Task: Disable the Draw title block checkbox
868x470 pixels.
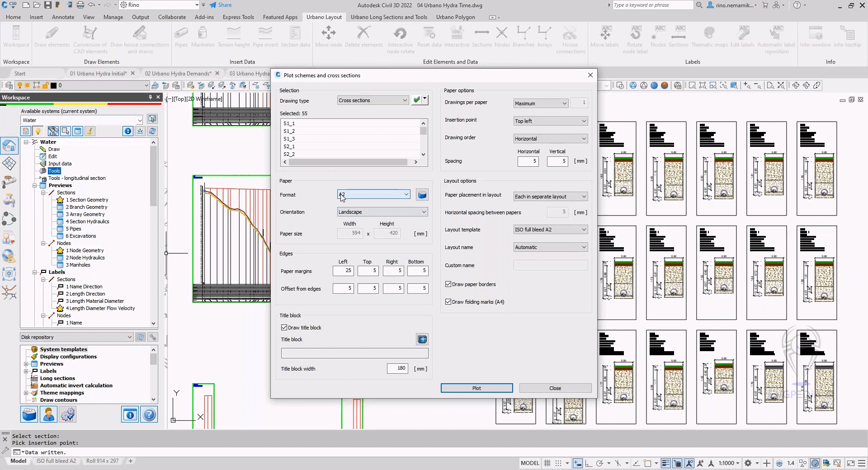Action: (x=284, y=328)
